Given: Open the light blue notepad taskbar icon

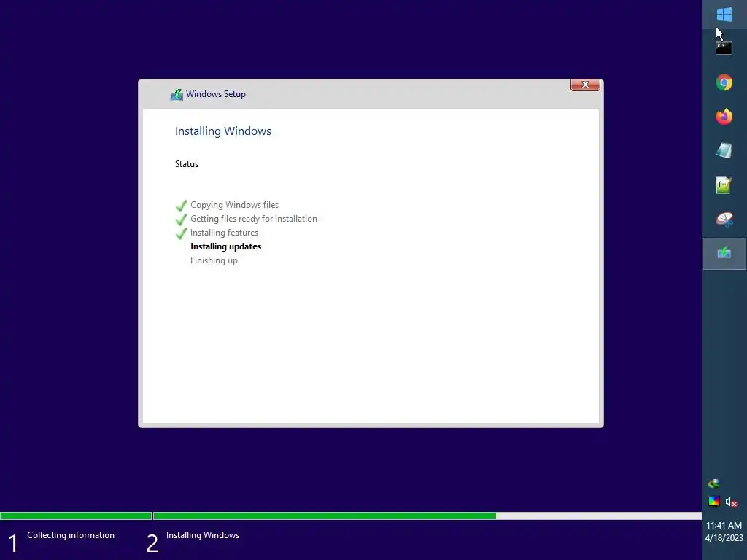Looking at the screenshot, I should [724, 150].
